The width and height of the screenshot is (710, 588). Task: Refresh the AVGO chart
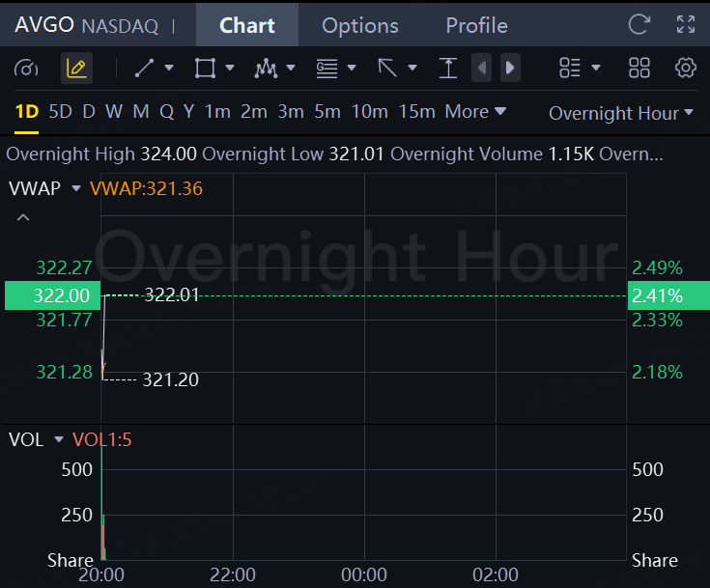pyautogui.click(x=639, y=24)
